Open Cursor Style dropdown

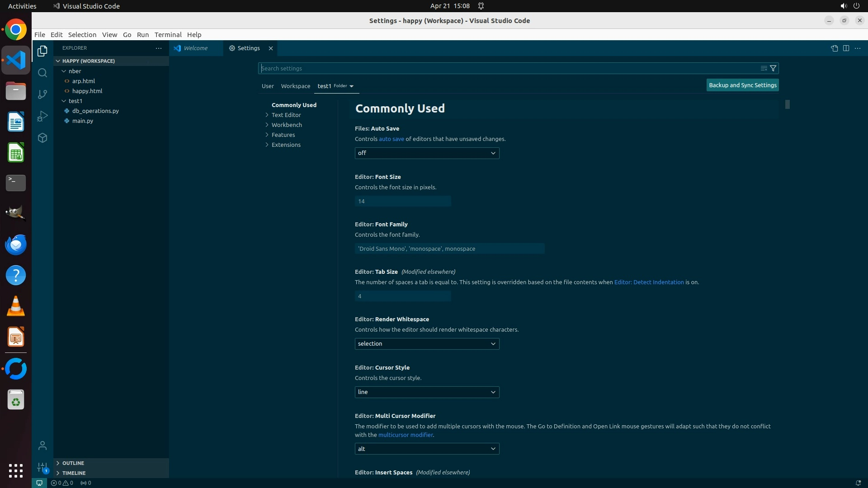click(x=427, y=392)
